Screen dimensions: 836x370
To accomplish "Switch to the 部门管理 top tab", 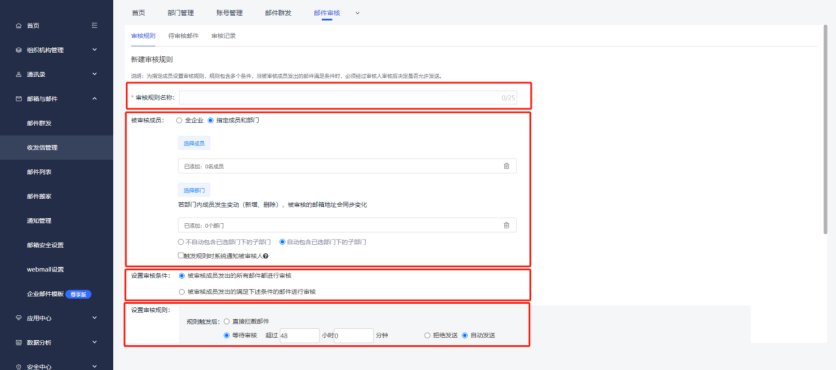I will (x=180, y=13).
